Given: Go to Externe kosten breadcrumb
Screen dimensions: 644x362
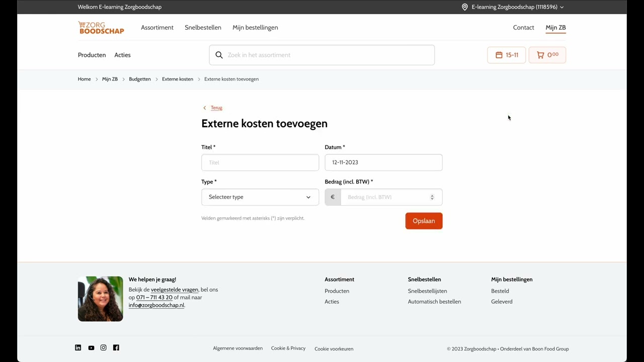Looking at the screenshot, I should point(178,79).
